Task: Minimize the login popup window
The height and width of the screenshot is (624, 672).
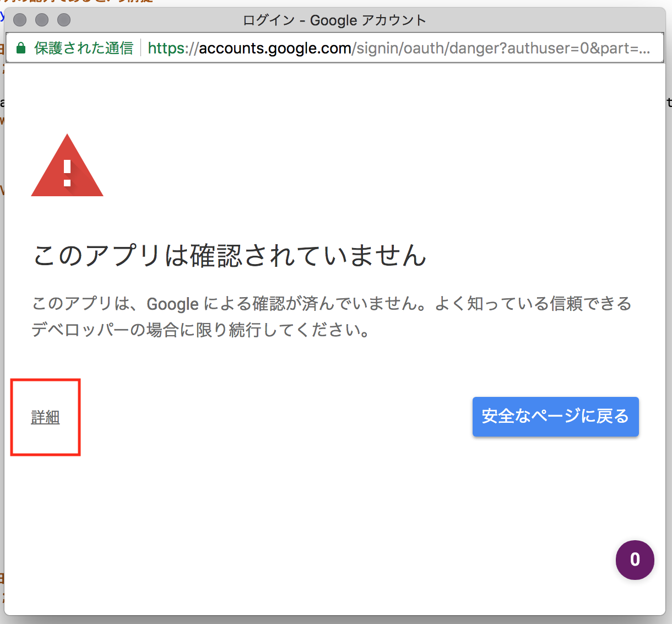Action: 42,20
